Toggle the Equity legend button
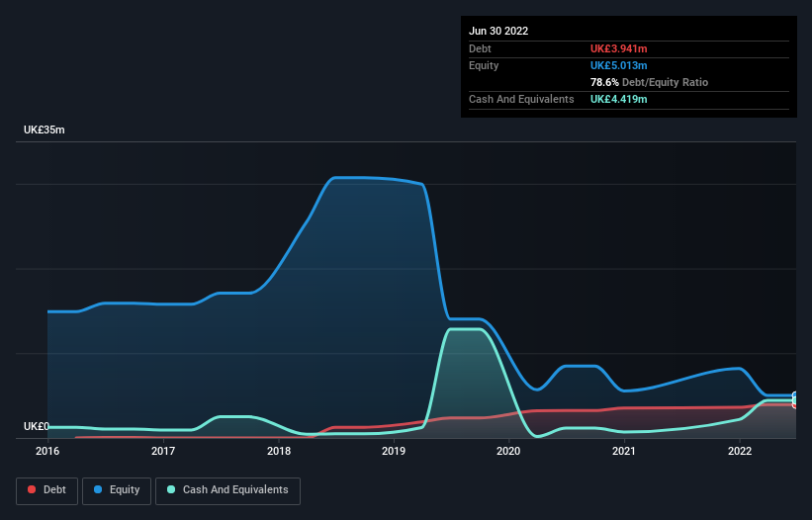Image resolution: width=812 pixels, height=520 pixels. pyautogui.click(x=117, y=490)
